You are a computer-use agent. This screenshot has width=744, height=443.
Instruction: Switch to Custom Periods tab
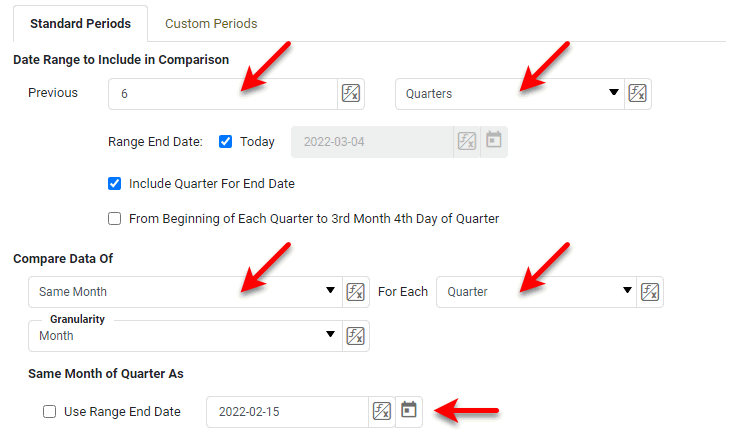click(211, 23)
